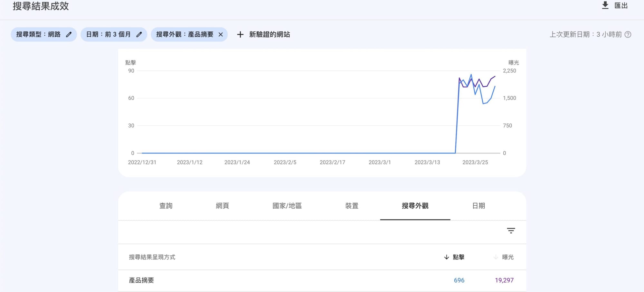The image size is (644, 292).
Task: Switch to the 查詢 tab
Action: tap(166, 206)
